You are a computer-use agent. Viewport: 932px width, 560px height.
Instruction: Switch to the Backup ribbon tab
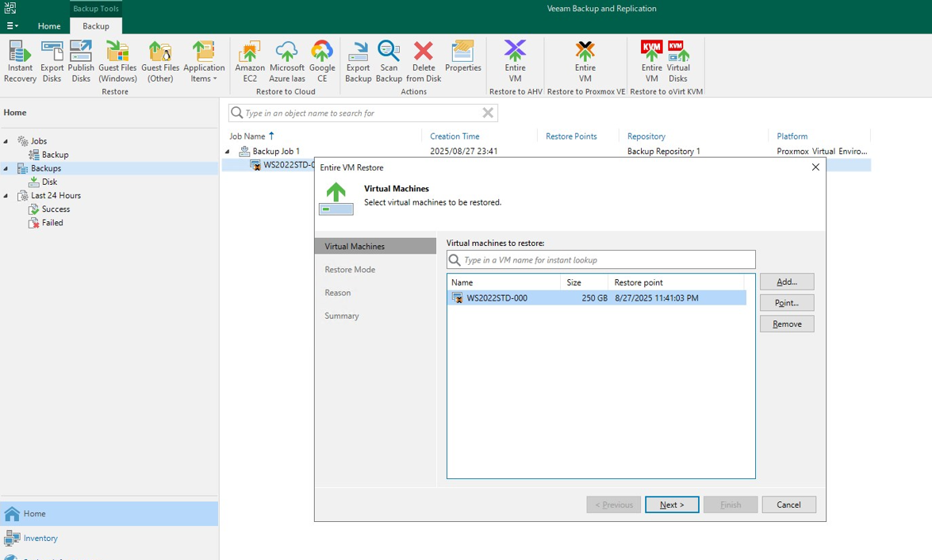96,25
